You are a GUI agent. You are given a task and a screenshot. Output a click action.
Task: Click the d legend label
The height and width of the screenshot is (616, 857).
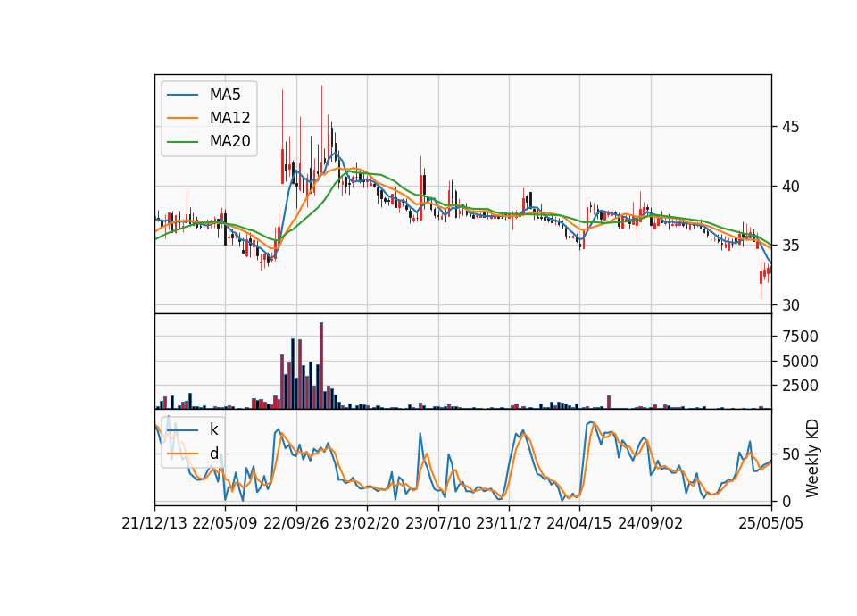pyautogui.click(x=213, y=454)
